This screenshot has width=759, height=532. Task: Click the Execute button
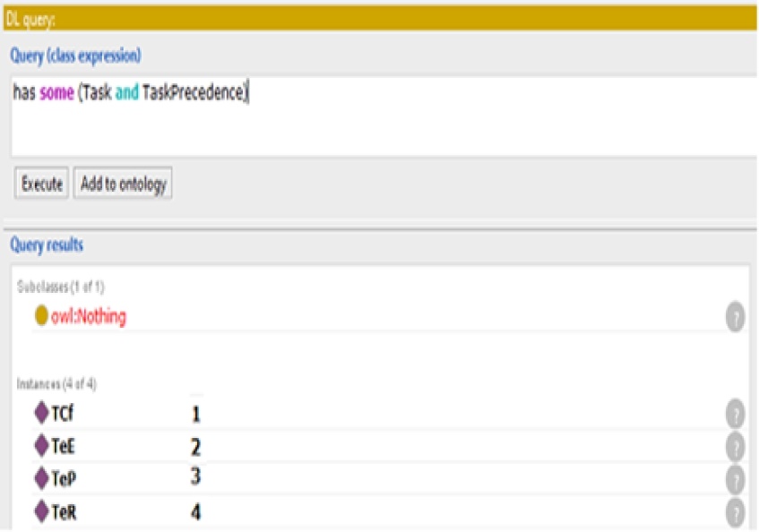(x=41, y=184)
